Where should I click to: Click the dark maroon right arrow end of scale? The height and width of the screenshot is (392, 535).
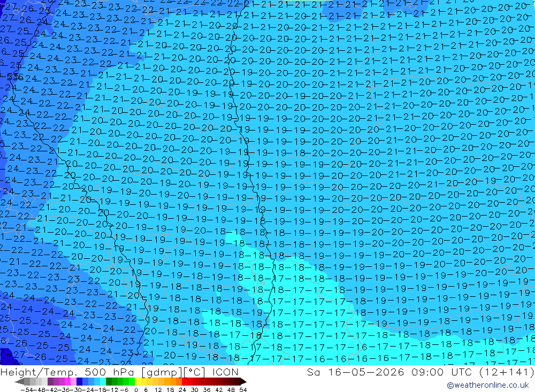click(x=243, y=382)
